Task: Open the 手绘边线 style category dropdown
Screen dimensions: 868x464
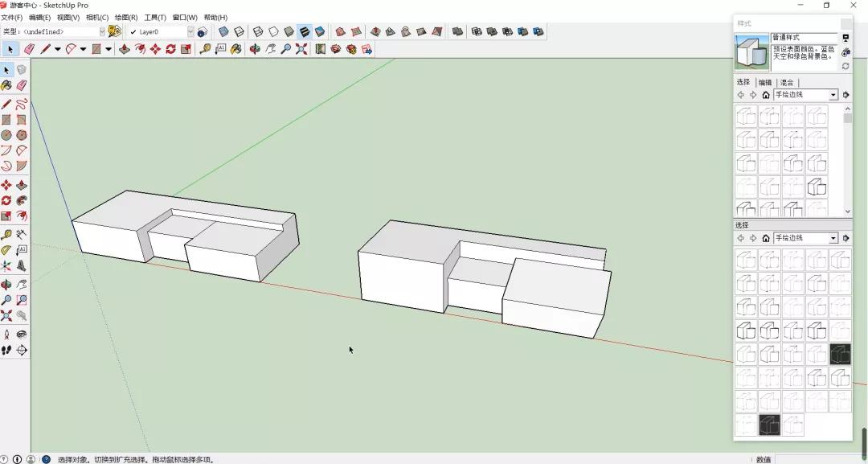Action: [x=833, y=94]
